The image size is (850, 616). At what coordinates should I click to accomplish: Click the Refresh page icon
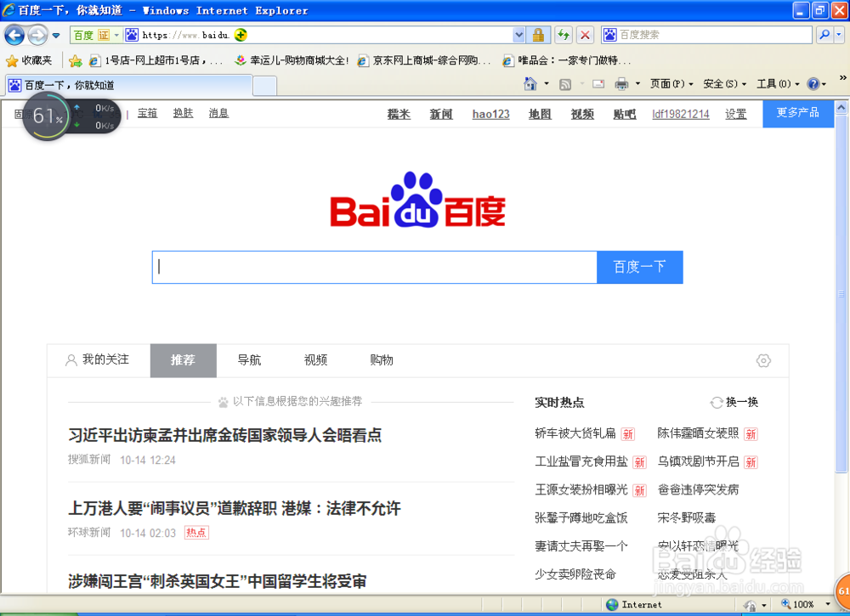(x=564, y=35)
